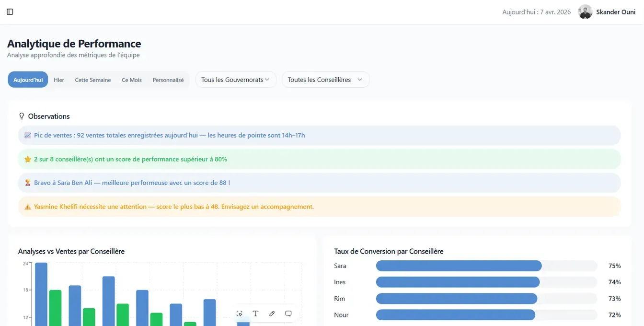Click the chart icon on the Pic de ventes note
This screenshot has width=644, height=326.
(27, 135)
